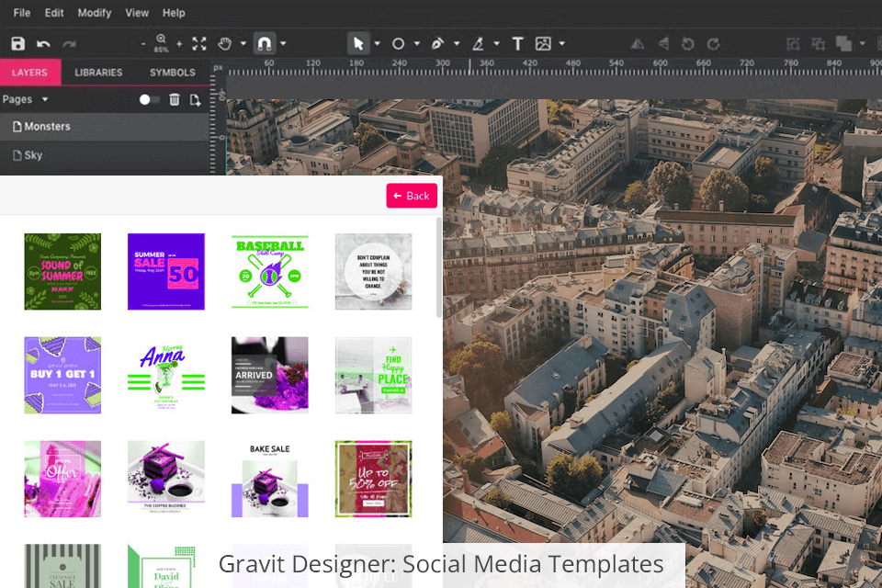Click the group selection icon

[793, 44]
